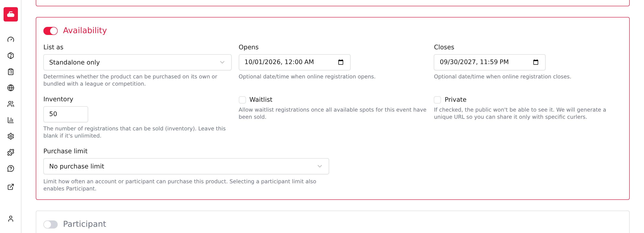644x233 pixels.
Task: Open the clipboard list icon
Action: [11, 72]
